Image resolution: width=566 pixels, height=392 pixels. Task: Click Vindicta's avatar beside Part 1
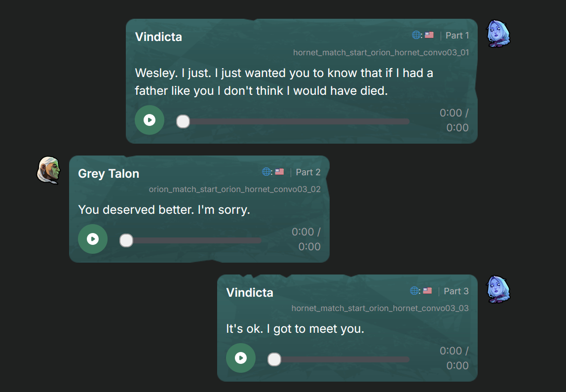pos(498,34)
